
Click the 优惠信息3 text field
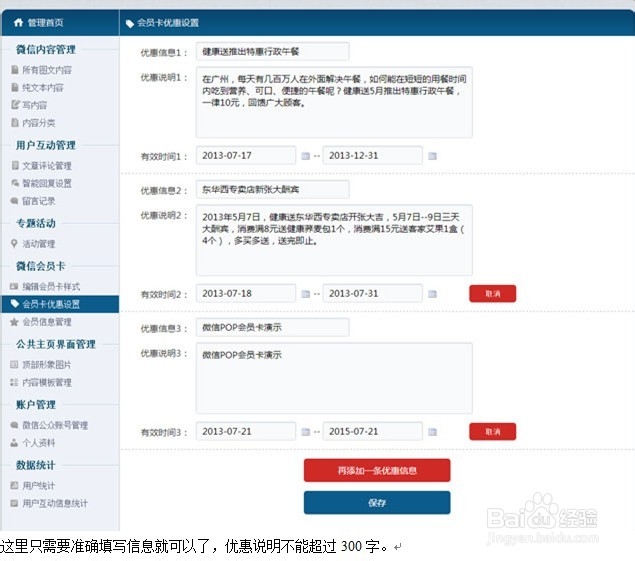(273, 327)
